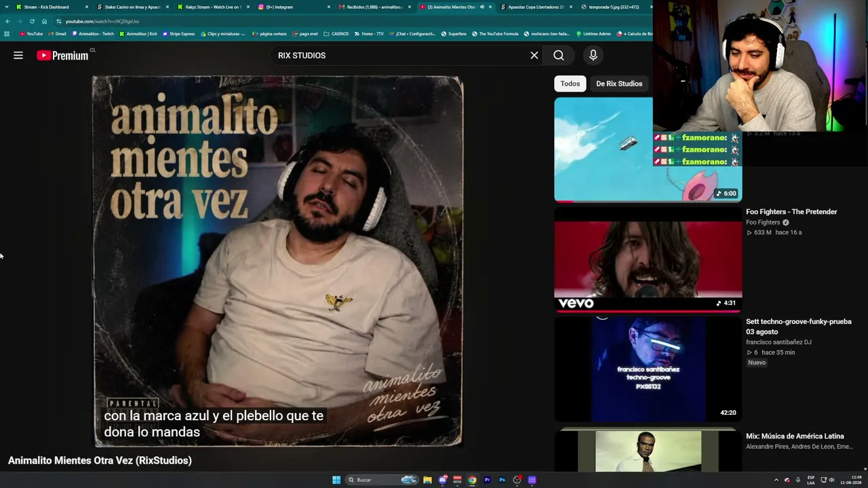Go back in browser history
Viewport: 868px width, 488px height.
tap(7, 22)
